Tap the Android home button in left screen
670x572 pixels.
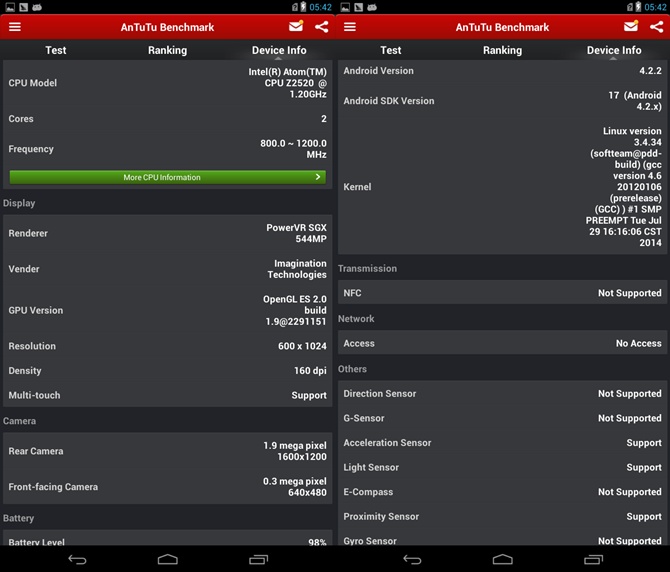point(168,559)
